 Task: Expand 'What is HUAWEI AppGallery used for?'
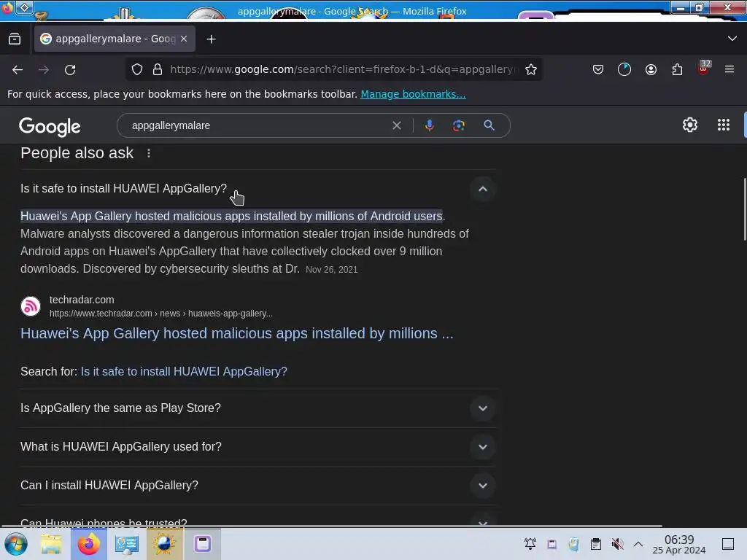tap(258, 447)
